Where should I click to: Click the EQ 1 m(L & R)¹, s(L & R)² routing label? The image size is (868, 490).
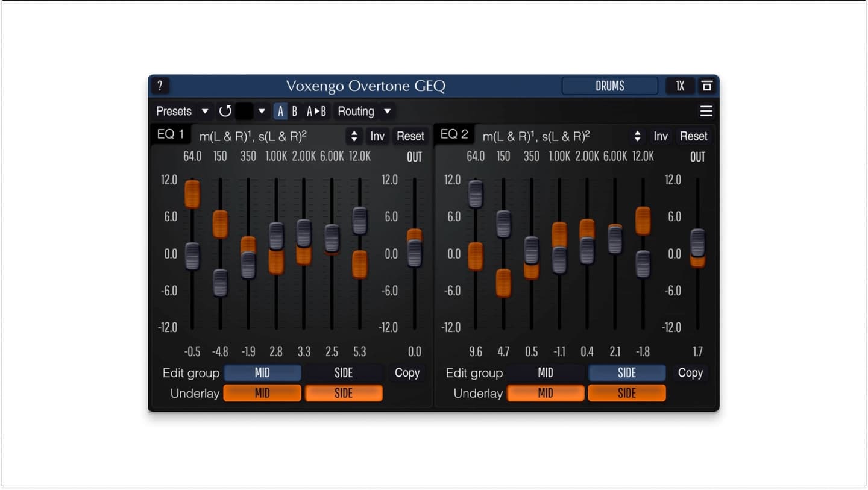coord(253,137)
